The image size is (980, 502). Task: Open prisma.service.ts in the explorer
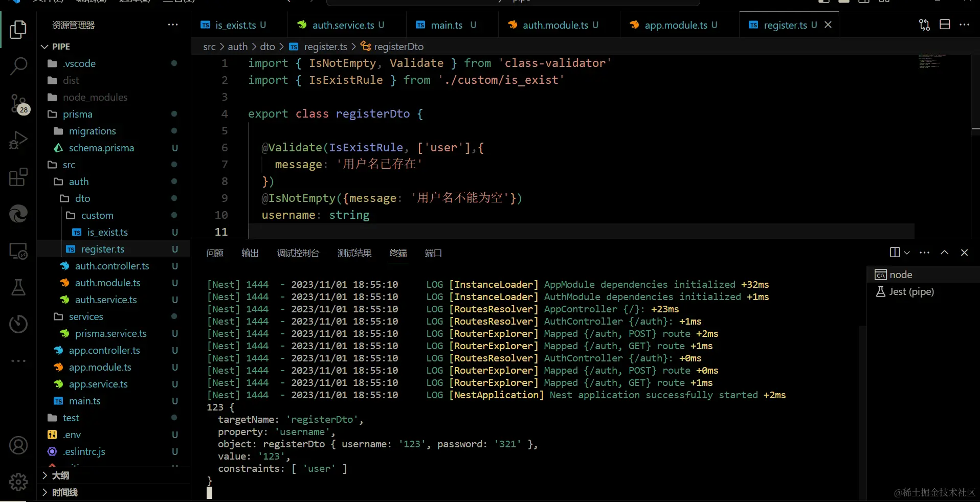114,333
